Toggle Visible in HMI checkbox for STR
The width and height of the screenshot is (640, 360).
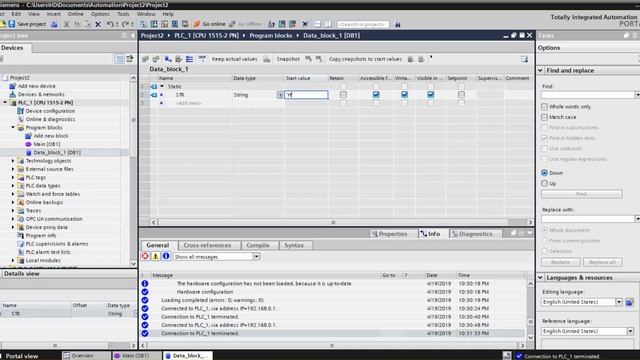(x=431, y=95)
